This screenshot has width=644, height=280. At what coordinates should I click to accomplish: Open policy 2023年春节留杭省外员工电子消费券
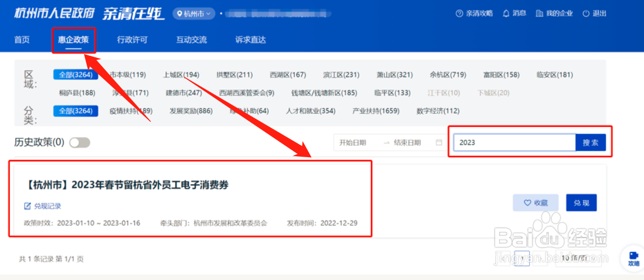pyautogui.click(x=126, y=185)
